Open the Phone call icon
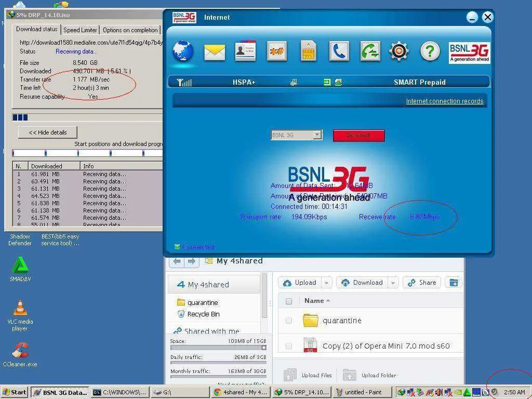 click(339, 51)
